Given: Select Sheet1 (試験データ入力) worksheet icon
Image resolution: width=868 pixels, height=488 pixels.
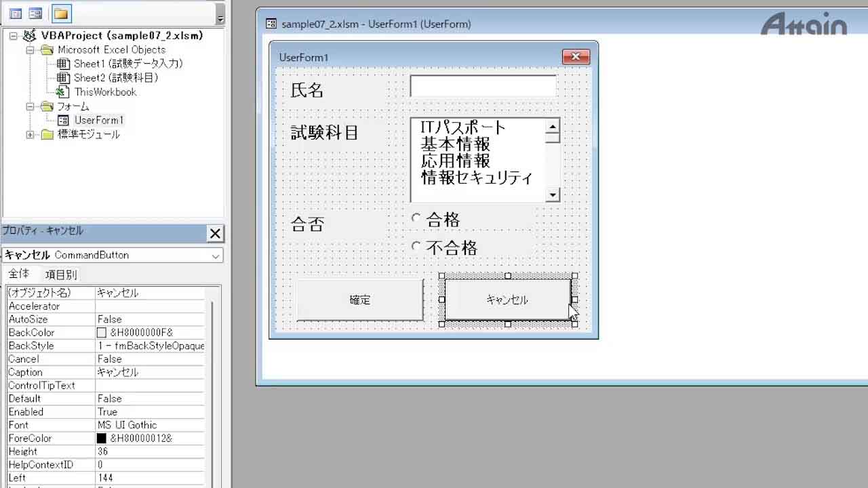Looking at the screenshot, I should (63, 64).
